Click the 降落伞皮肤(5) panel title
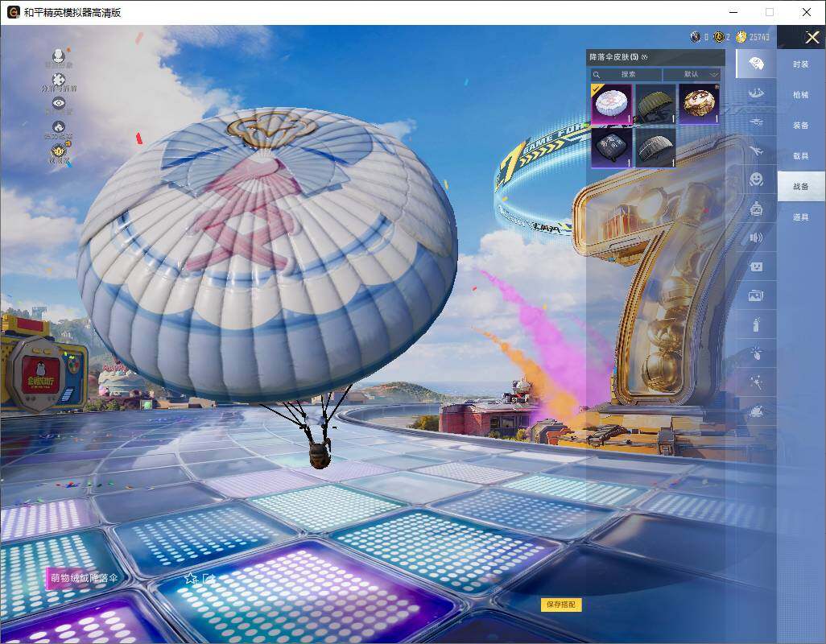This screenshot has width=826, height=644. coord(613,57)
